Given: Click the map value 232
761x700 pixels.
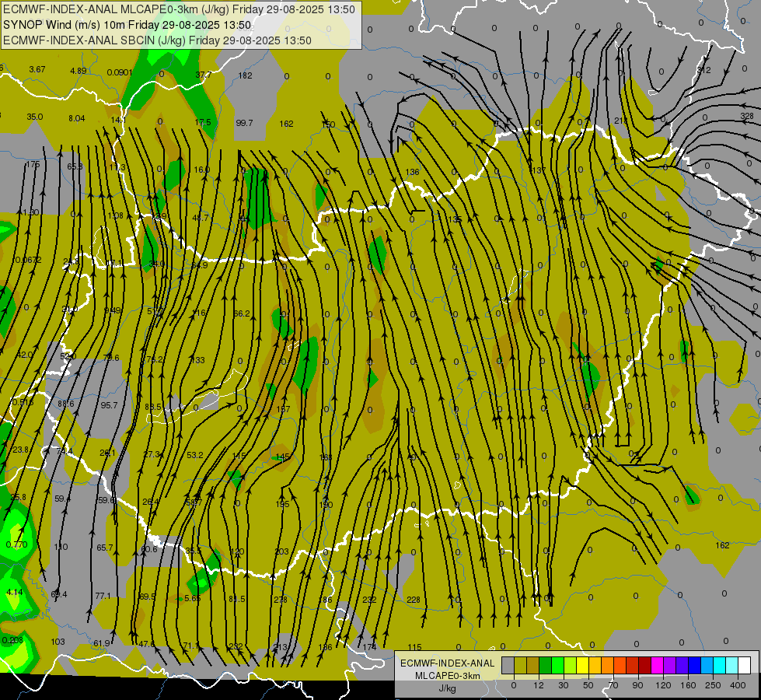Looking at the screenshot, I should 369,600.
